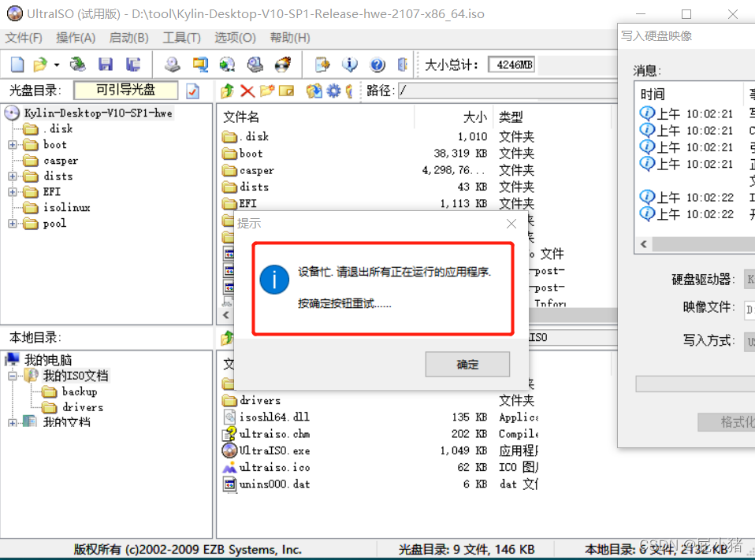Screen dimensions: 755x560
Task: Select the casper folder row in file list
Action: [x=378, y=170]
